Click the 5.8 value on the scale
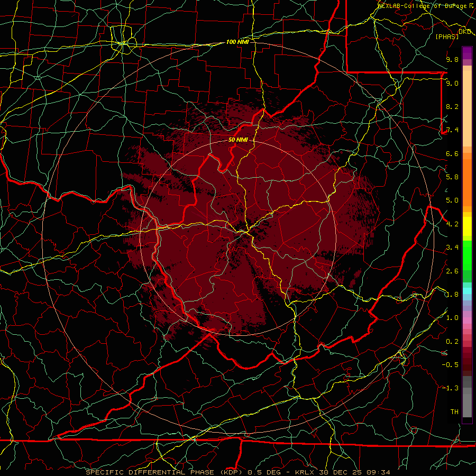Screen dimensions: 476x476 tap(452, 177)
